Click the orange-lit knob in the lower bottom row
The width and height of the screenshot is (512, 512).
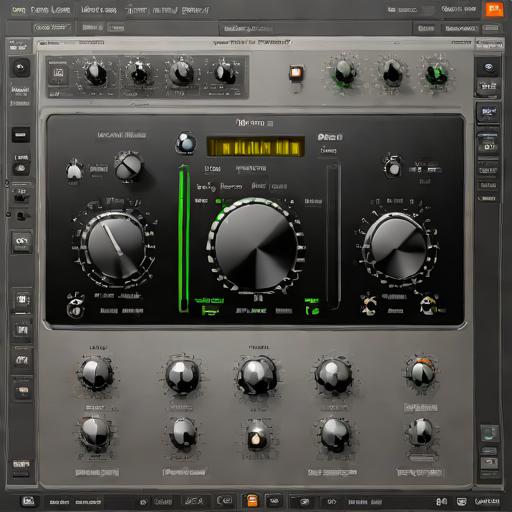pos(257,436)
